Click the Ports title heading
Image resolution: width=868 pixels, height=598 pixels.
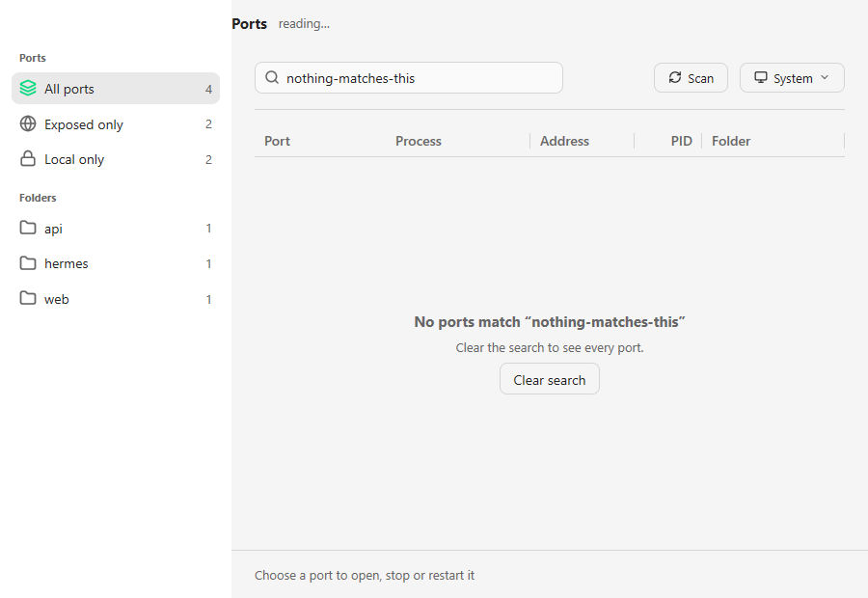[x=250, y=24]
